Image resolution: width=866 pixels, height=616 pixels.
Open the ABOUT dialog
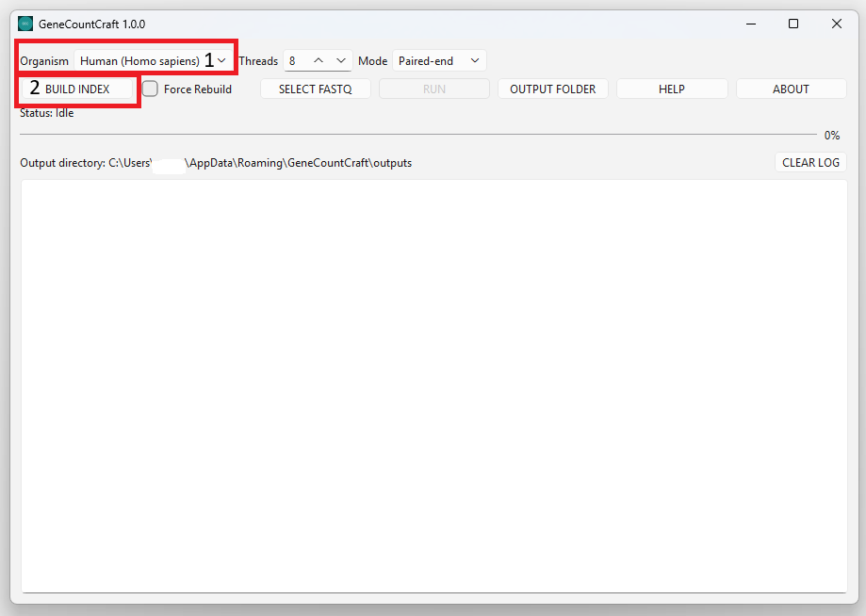tap(791, 89)
